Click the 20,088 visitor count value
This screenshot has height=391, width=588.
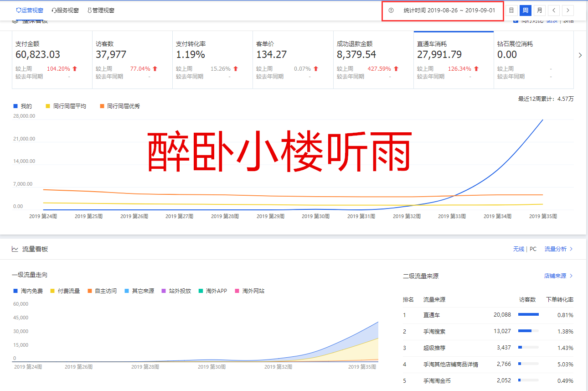pos(502,315)
